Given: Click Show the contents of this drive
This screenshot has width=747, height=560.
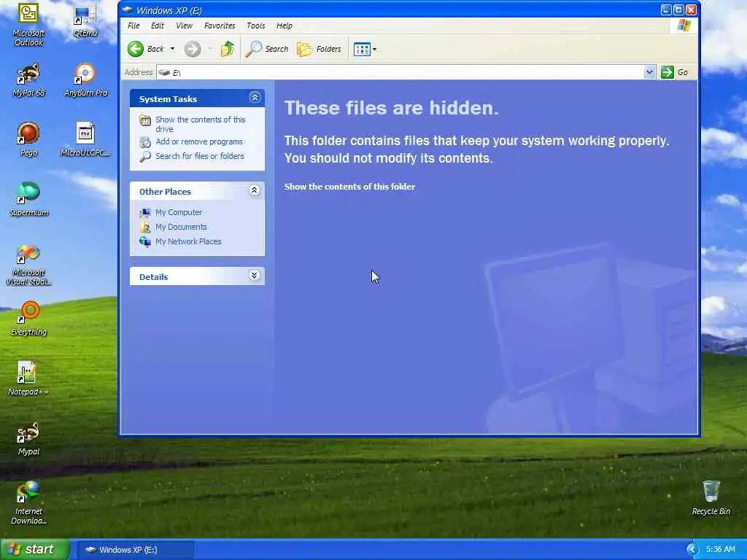Looking at the screenshot, I should (200, 124).
